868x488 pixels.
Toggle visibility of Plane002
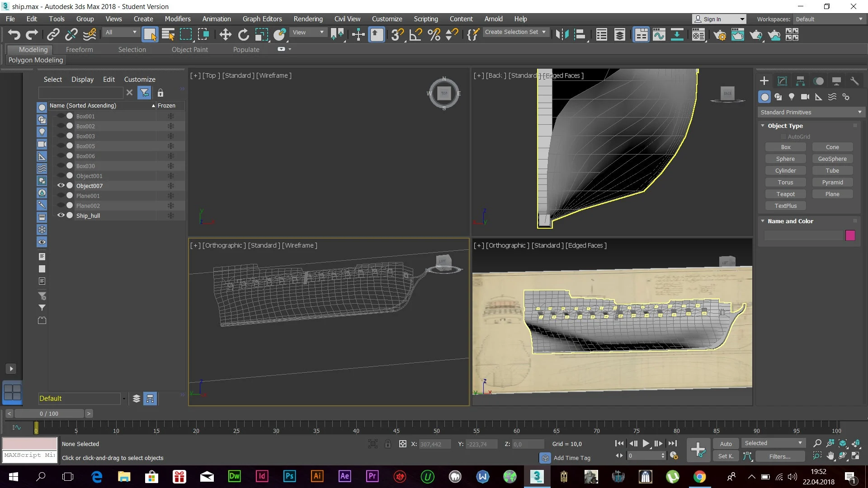[x=61, y=205]
